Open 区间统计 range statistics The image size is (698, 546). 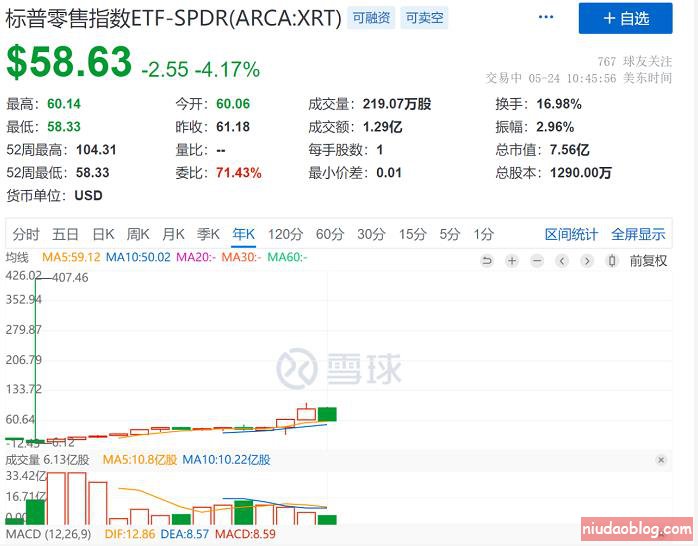(571, 234)
